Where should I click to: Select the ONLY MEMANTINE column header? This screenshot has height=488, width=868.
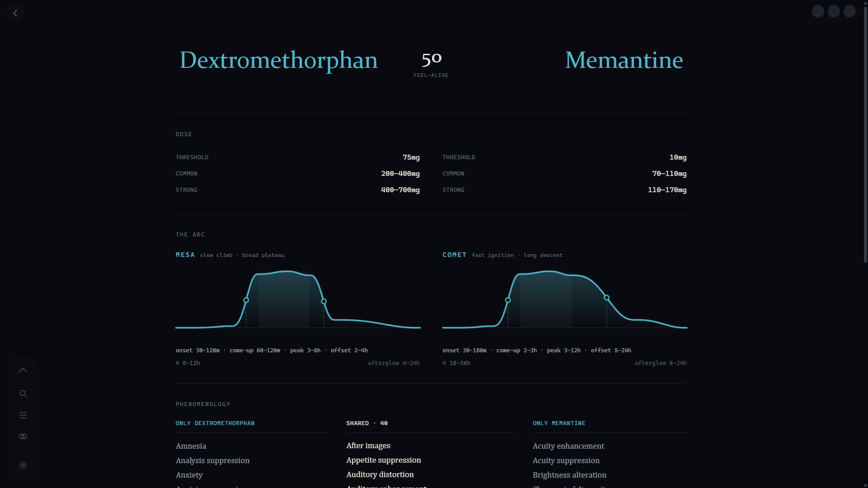pyautogui.click(x=559, y=423)
